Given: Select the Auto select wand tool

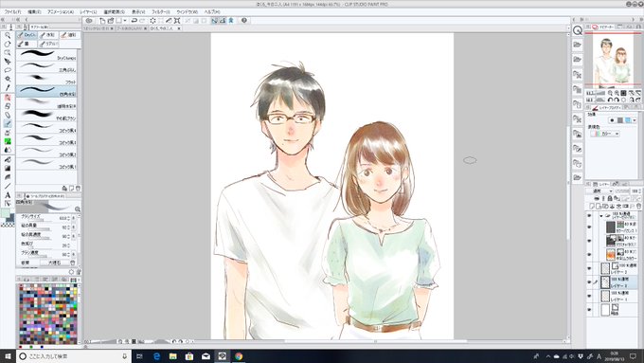Looking at the screenshot, I should click(x=8, y=79).
